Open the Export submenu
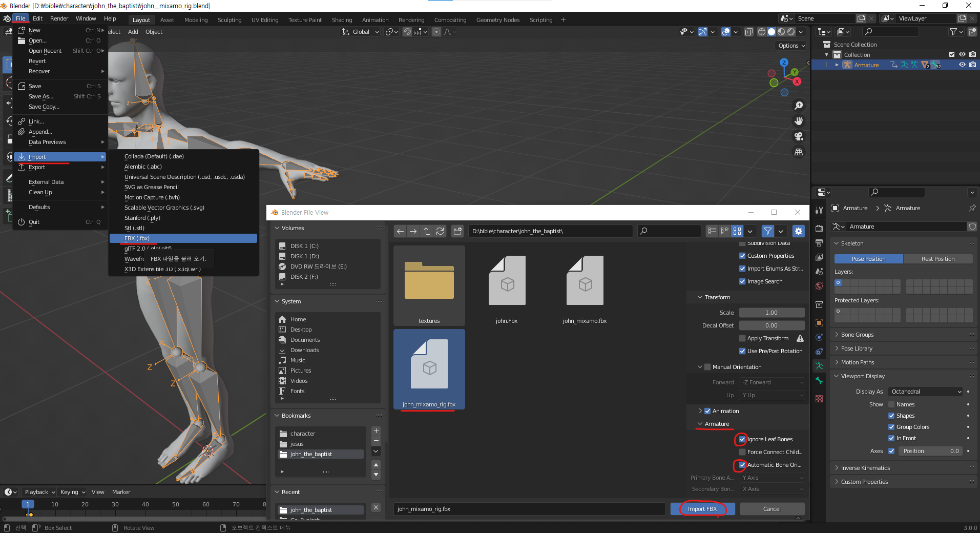980x533 pixels. (60, 167)
